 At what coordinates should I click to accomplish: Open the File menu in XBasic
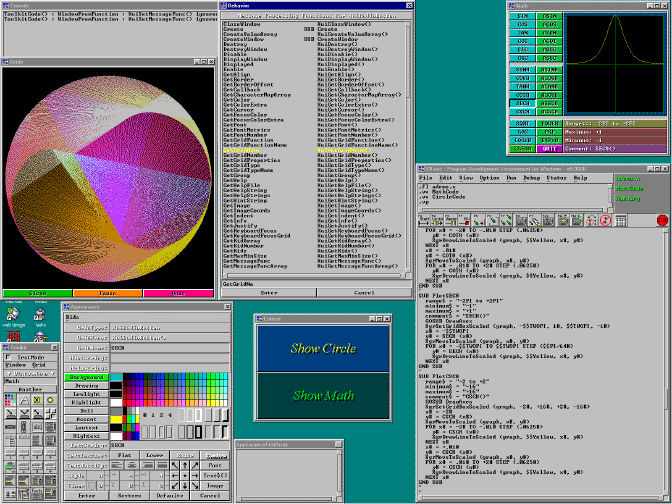[426, 178]
